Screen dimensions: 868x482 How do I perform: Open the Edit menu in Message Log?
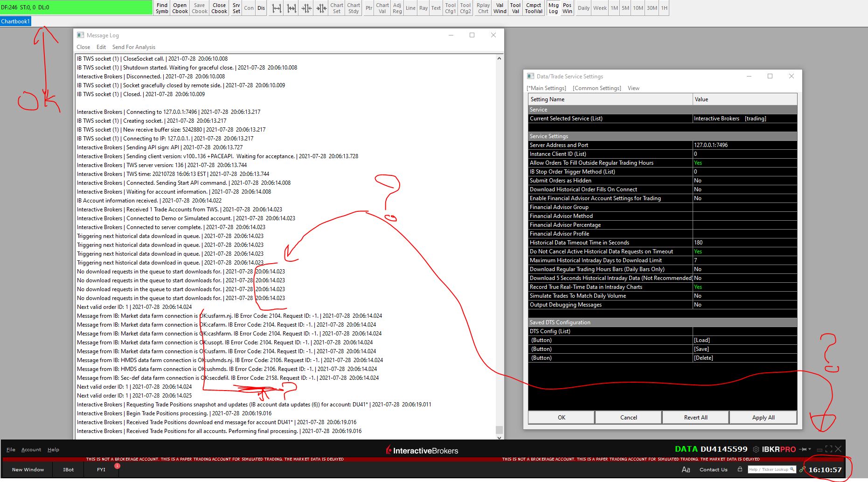[101, 47]
